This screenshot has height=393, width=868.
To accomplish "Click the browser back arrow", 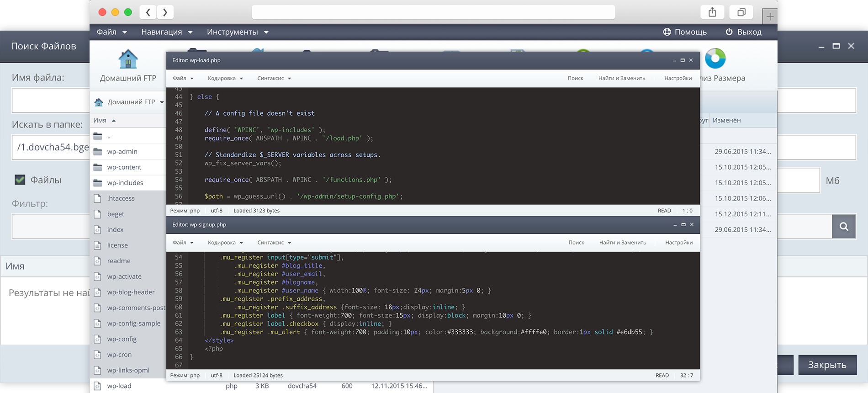I will [148, 12].
